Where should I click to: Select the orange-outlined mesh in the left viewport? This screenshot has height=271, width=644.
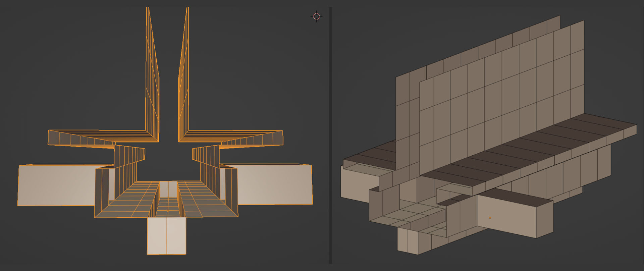(x=165, y=131)
